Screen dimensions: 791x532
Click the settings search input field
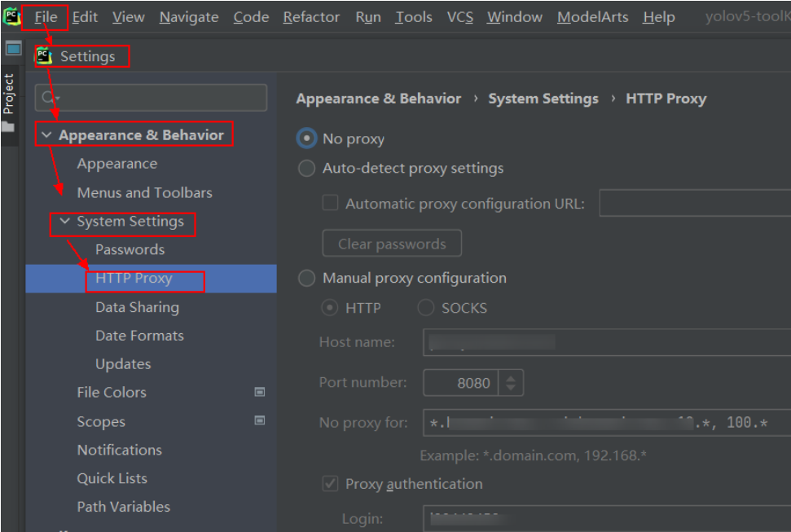coord(151,98)
